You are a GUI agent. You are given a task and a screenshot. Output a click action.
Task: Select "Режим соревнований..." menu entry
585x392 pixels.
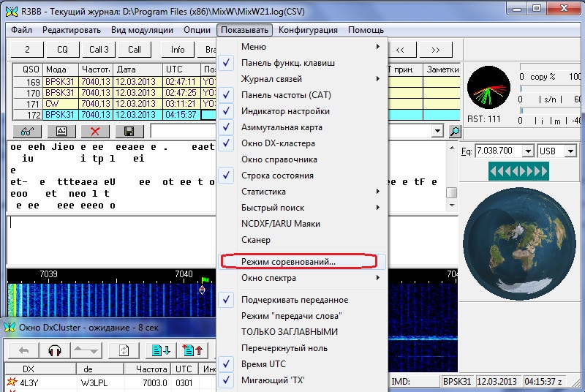click(288, 261)
